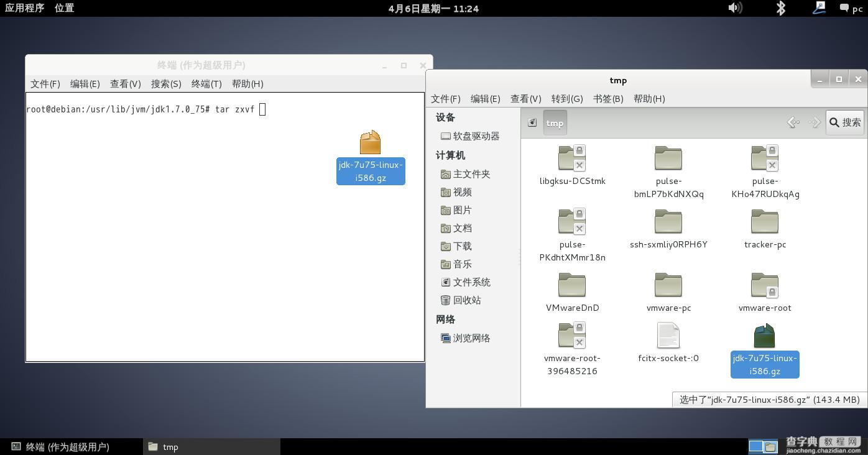
Task: Open 软盘驱动器 floppy drive in sidebar
Action: (470, 136)
